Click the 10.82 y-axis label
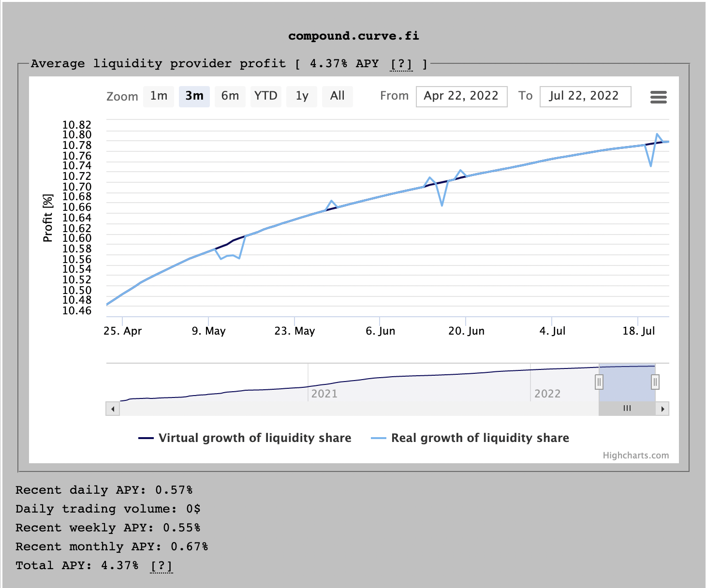The image size is (706, 588). click(x=77, y=125)
